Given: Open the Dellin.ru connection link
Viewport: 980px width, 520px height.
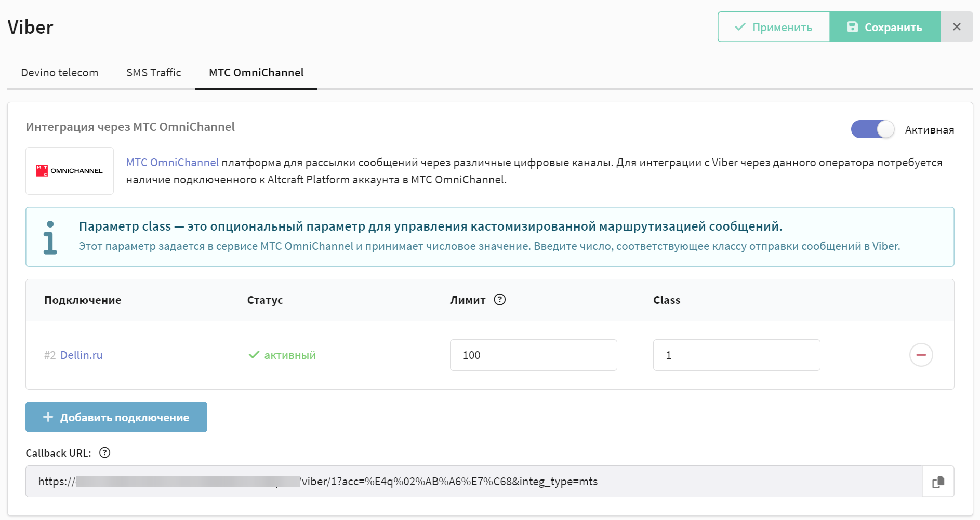Looking at the screenshot, I should 82,355.
